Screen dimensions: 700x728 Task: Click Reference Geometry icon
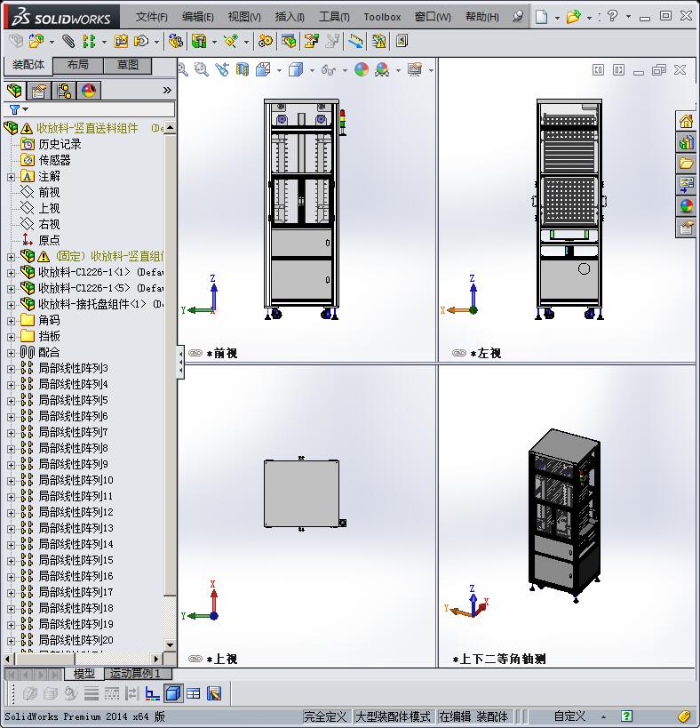231,41
